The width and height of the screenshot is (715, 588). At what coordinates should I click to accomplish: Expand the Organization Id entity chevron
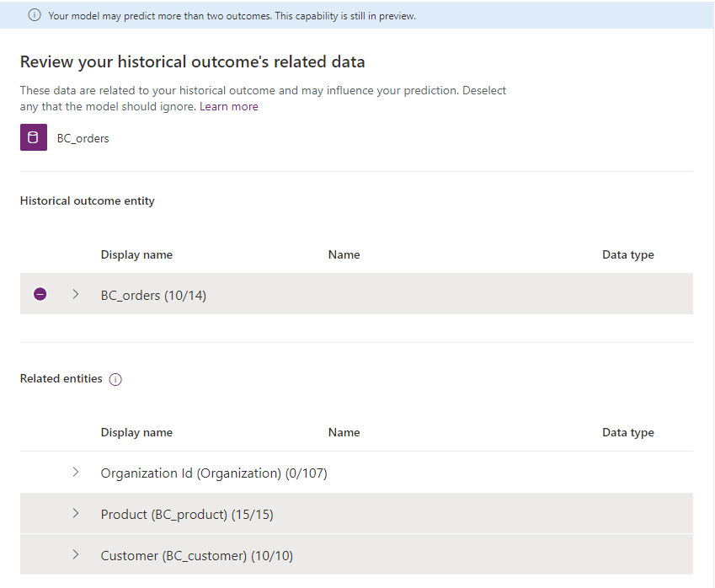(x=76, y=473)
